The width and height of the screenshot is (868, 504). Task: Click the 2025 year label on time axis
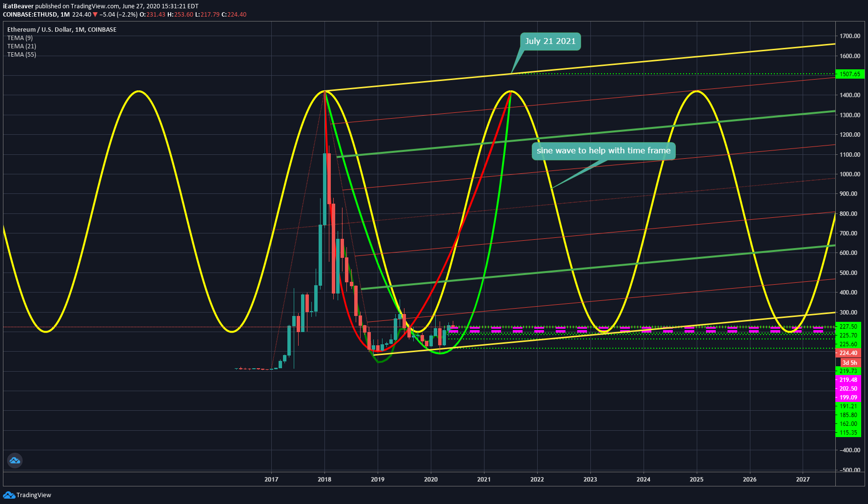click(x=696, y=479)
